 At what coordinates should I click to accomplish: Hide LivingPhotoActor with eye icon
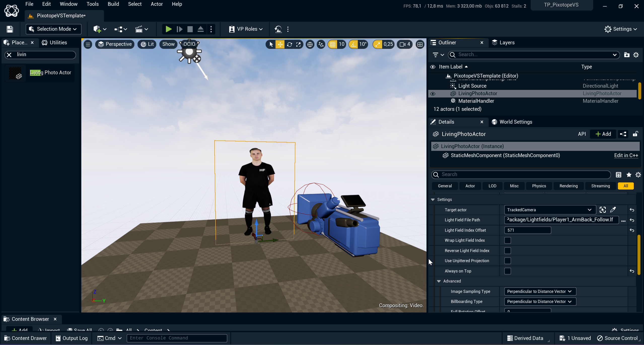point(433,94)
